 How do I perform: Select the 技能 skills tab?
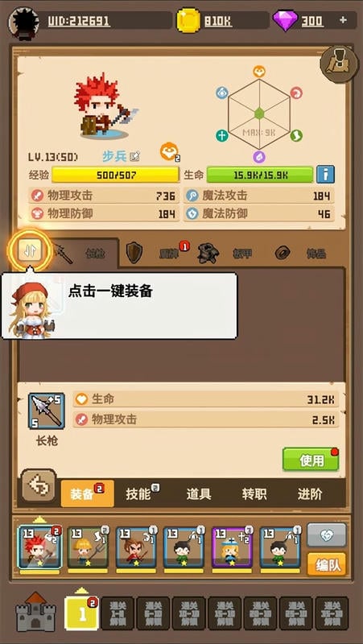138,494
